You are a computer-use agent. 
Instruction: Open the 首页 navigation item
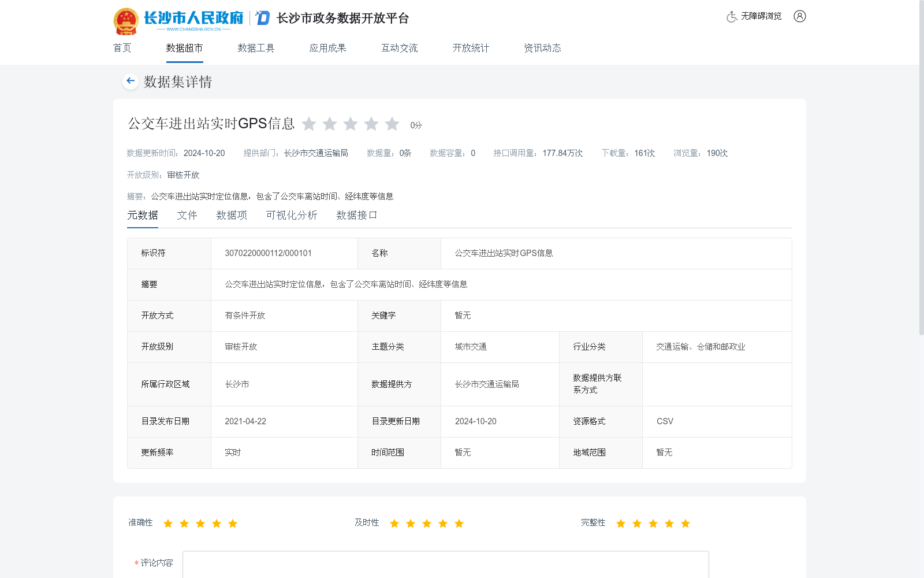click(122, 48)
